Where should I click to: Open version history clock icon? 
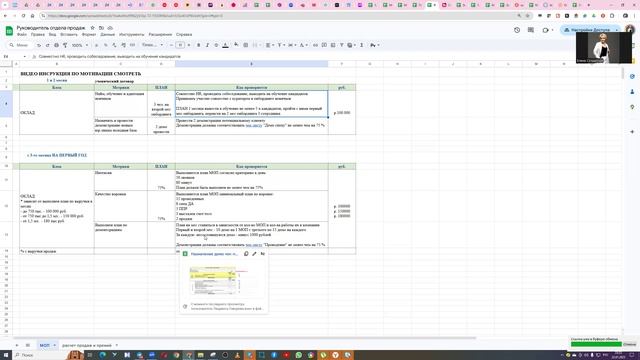coord(517,30)
